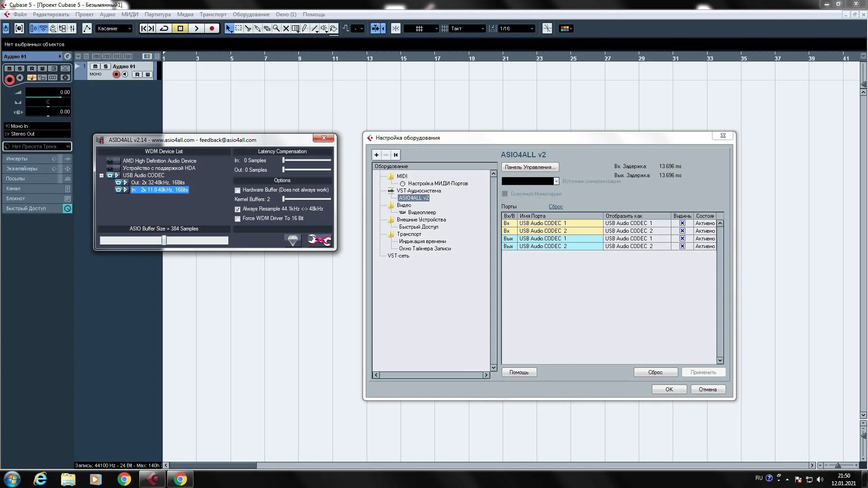868x488 pixels.
Task: Open the Нет Пресета Трека preset selector
Action: [38, 146]
